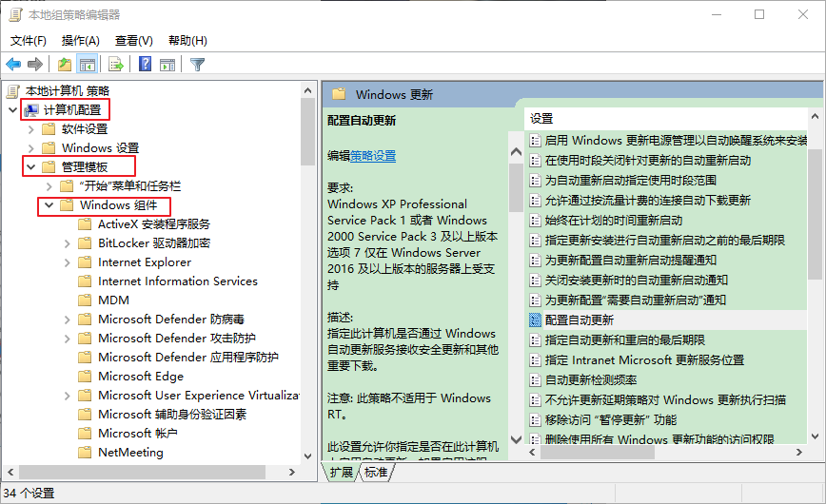Click the policy icon beside 指定自动更新和重启的最后期限
Screen dimensions: 826x504
tap(535, 339)
